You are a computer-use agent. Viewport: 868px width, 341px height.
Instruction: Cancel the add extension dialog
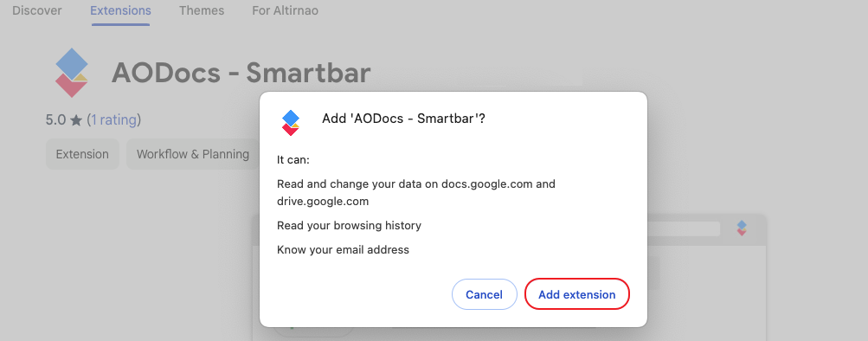pos(485,294)
